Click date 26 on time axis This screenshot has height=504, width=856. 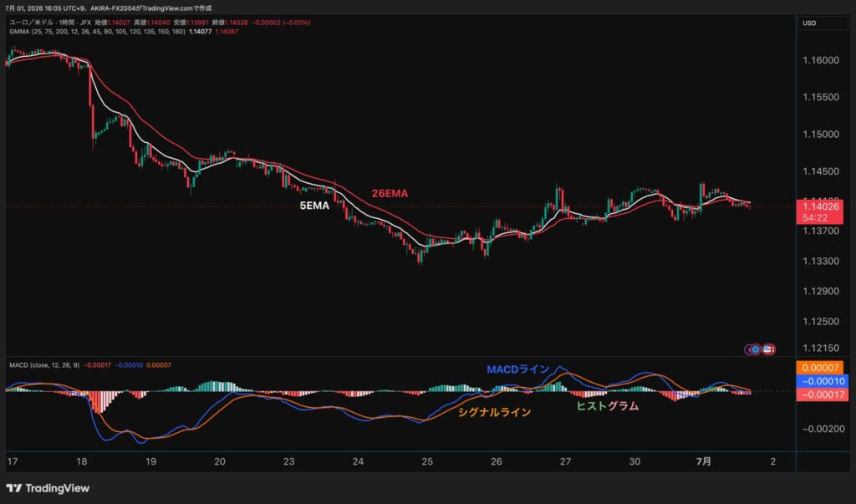point(497,462)
